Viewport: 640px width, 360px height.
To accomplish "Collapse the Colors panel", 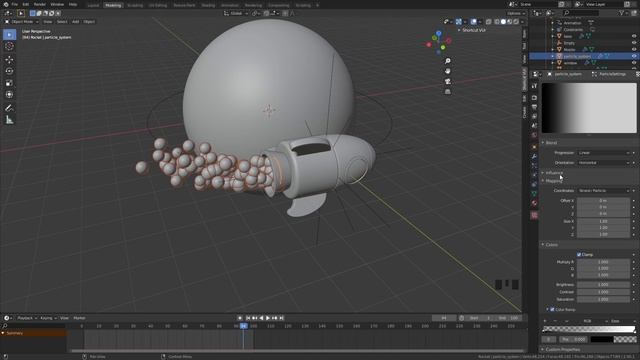I will coord(551,245).
